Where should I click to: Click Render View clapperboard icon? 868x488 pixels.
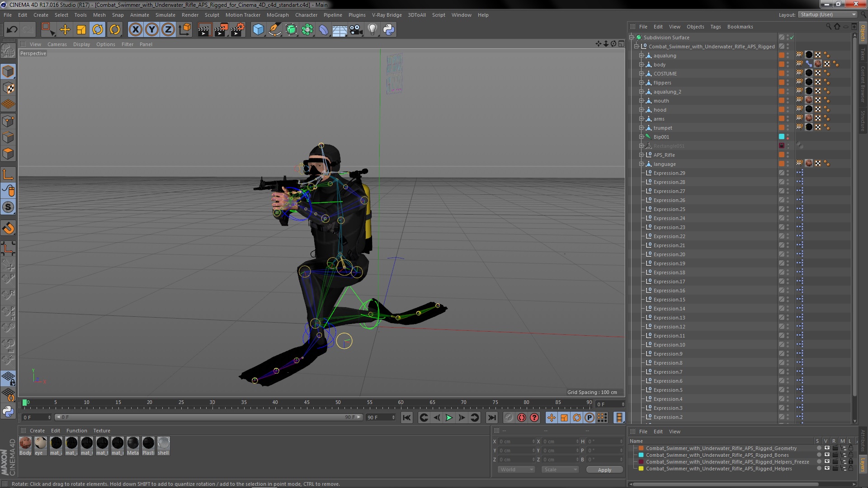coord(204,30)
